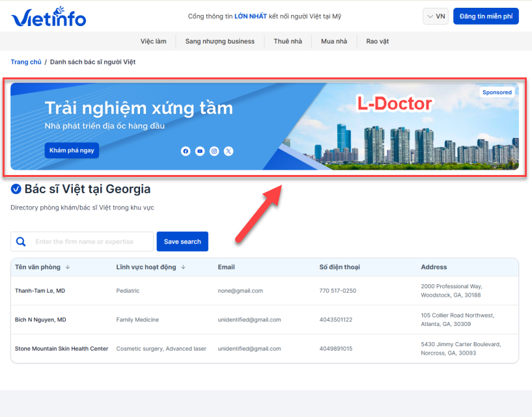Click the Sponsored label on banner
The height and width of the screenshot is (417, 532).
point(497,92)
